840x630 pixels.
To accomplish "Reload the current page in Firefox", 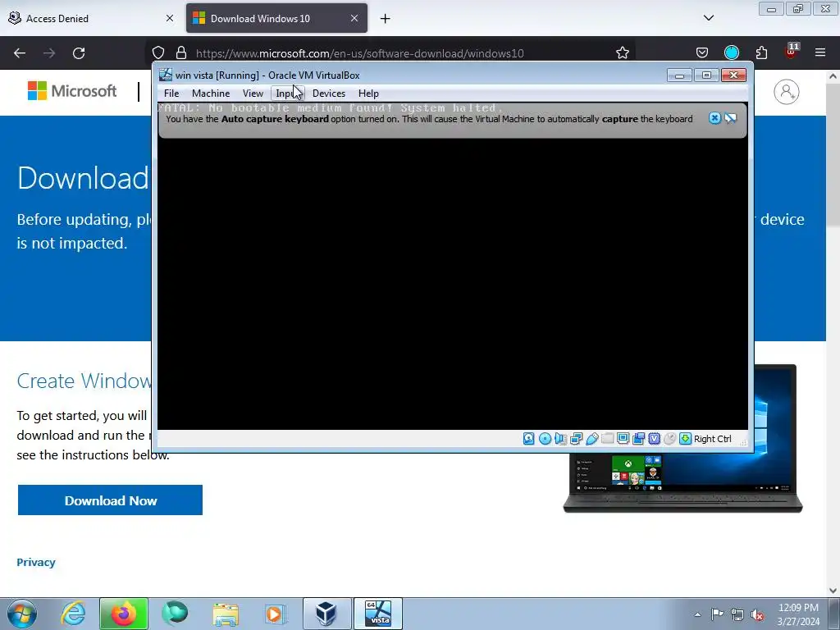I will [79, 53].
